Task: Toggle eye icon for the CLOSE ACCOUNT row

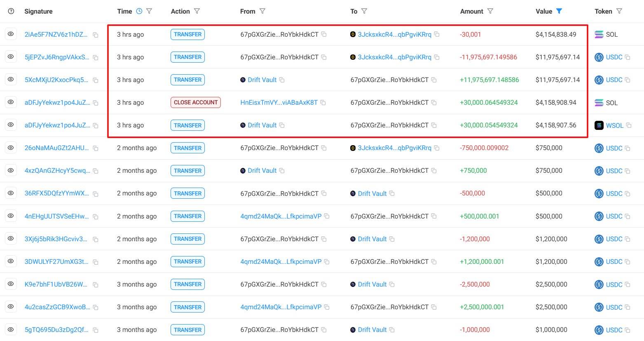Action: tap(11, 102)
